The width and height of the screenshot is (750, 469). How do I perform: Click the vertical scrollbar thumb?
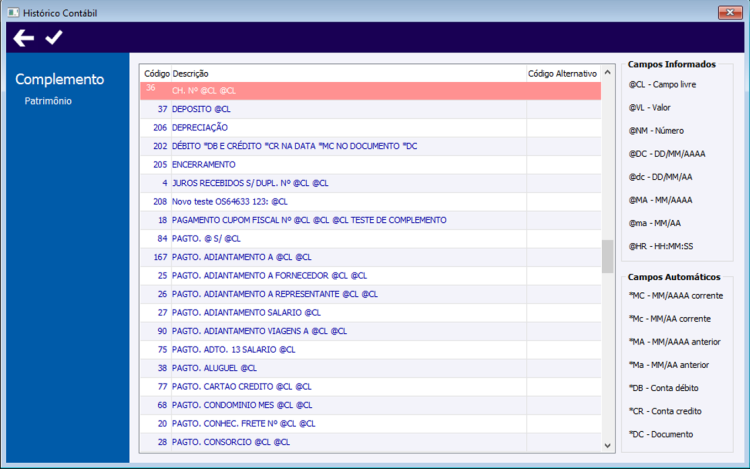click(x=607, y=256)
